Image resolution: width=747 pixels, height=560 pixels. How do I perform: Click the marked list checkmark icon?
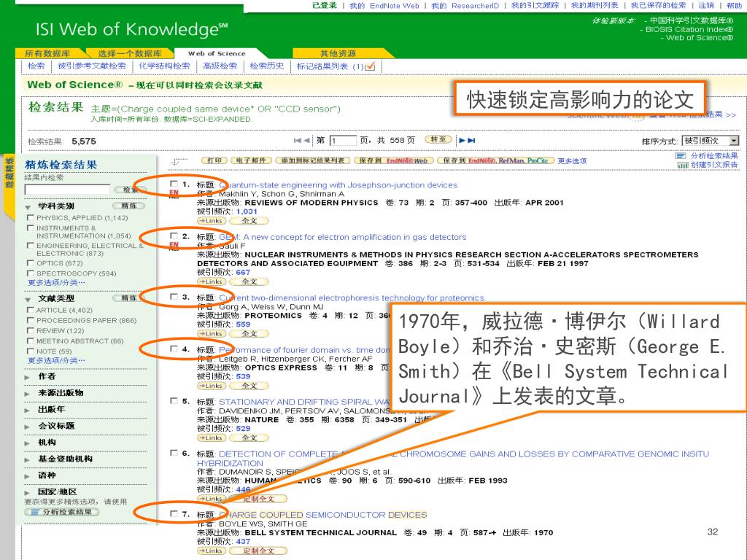point(370,66)
